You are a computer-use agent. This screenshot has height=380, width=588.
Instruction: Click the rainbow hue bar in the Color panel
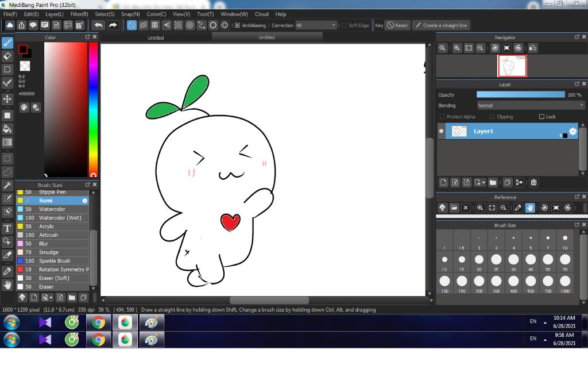pyautogui.click(x=94, y=109)
